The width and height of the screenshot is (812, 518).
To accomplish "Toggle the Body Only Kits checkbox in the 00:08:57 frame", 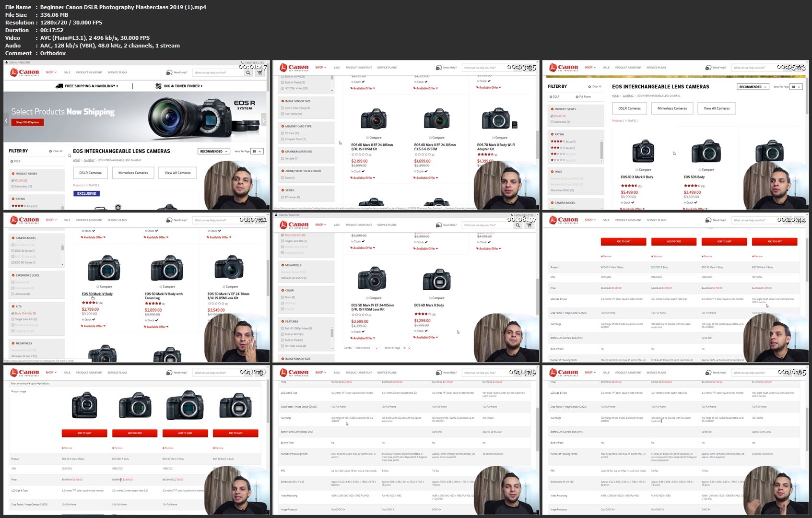I will tap(282, 235).
